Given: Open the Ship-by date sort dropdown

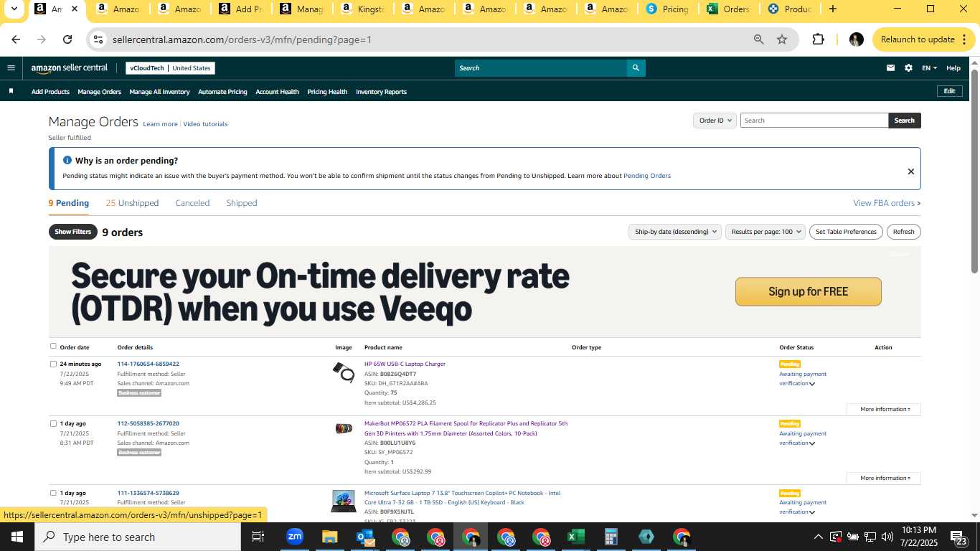Looking at the screenshot, I should pyautogui.click(x=675, y=232).
